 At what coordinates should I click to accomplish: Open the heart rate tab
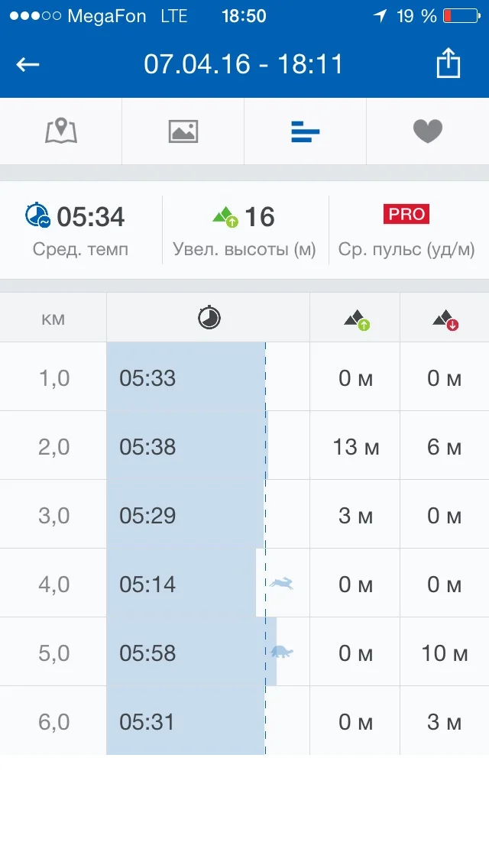[428, 131]
